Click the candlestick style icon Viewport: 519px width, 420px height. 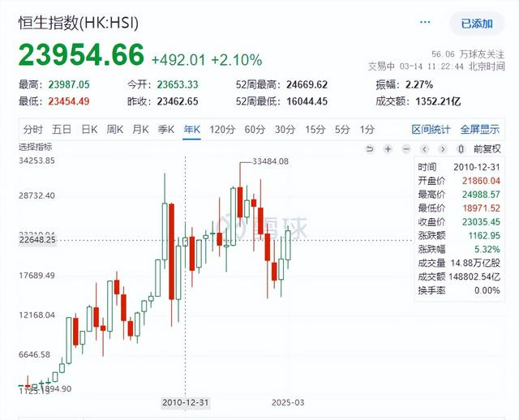pyautogui.click(x=461, y=149)
